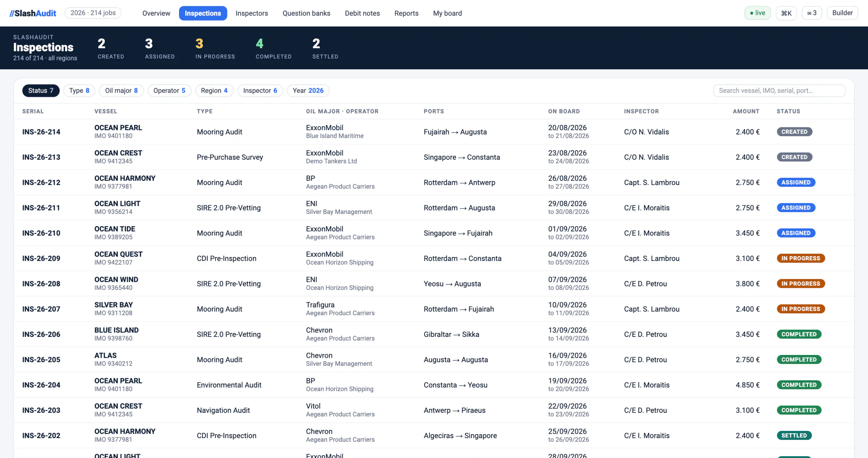Filter by the Completed count tile
Viewport: 868px width, 458px height.
click(x=273, y=48)
